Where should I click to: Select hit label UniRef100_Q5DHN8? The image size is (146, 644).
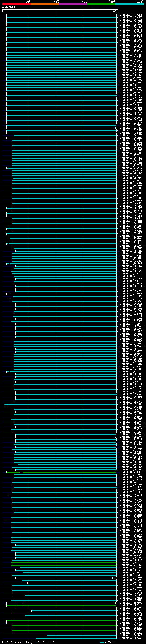tap(131, 404)
